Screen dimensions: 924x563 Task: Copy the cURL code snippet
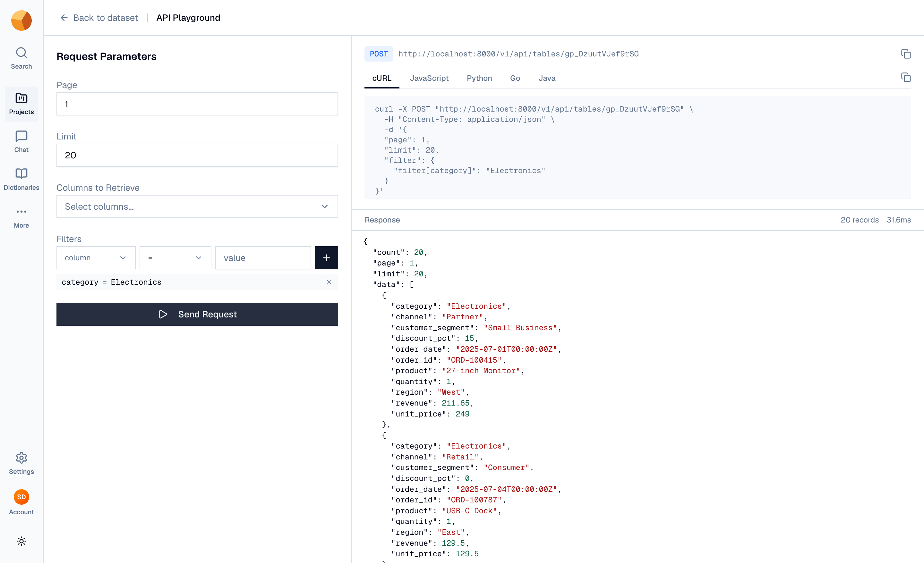click(906, 78)
